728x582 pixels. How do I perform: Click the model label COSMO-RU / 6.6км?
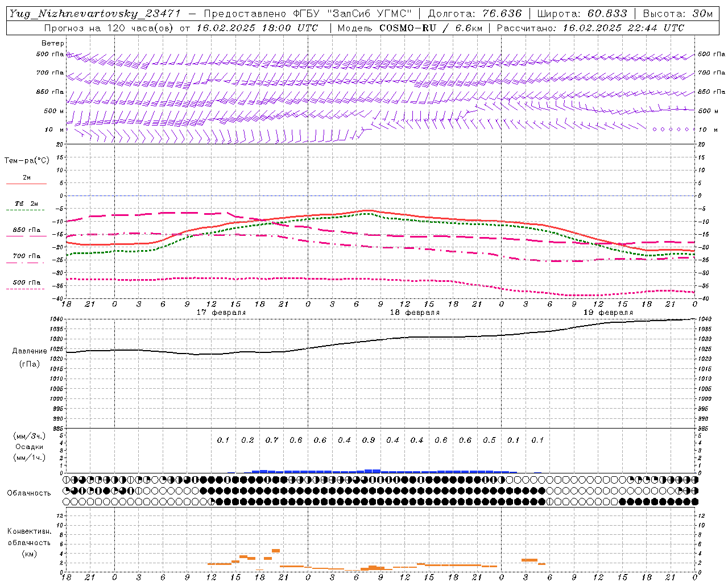[431, 28]
